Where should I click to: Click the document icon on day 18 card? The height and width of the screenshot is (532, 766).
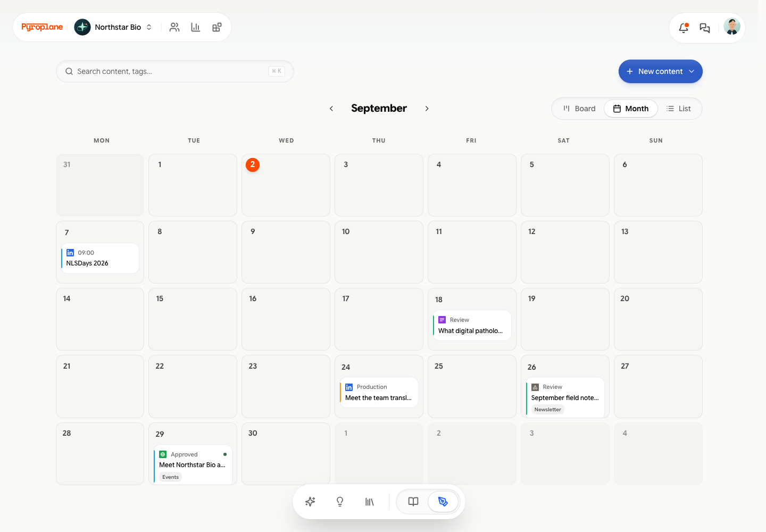(x=442, y=320)
